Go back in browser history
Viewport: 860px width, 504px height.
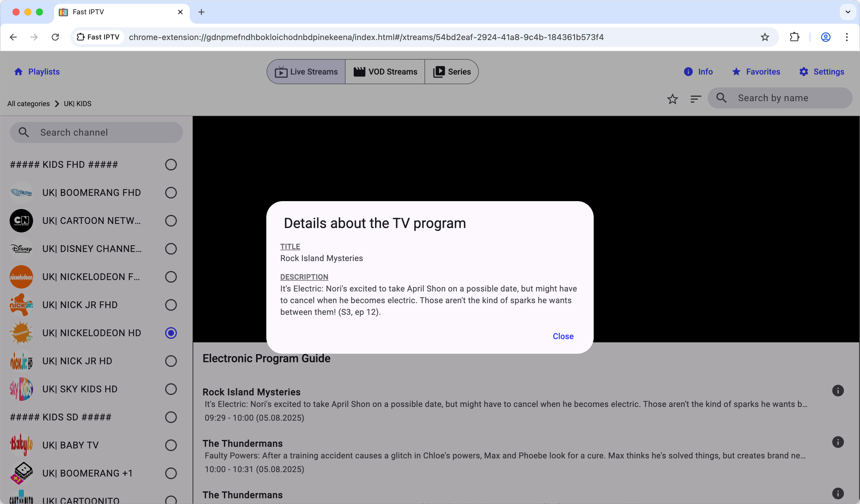click(x=13, y=37)
